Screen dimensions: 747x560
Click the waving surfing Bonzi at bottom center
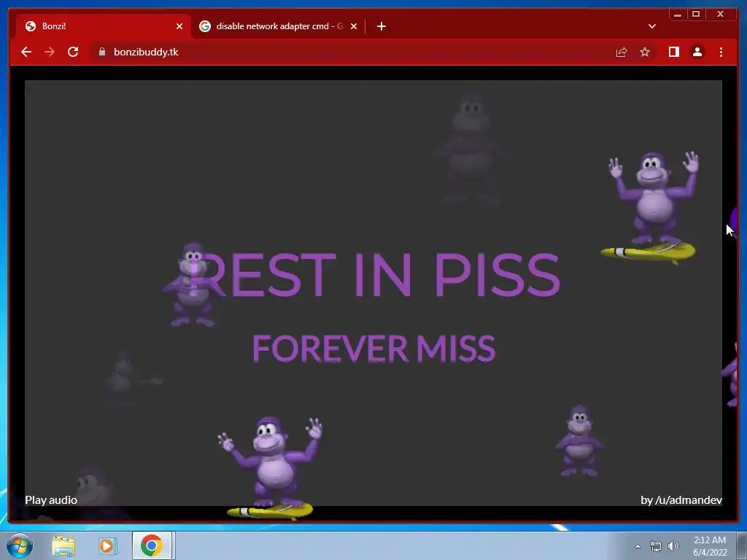pyautogui.click(x=271, y=467)
